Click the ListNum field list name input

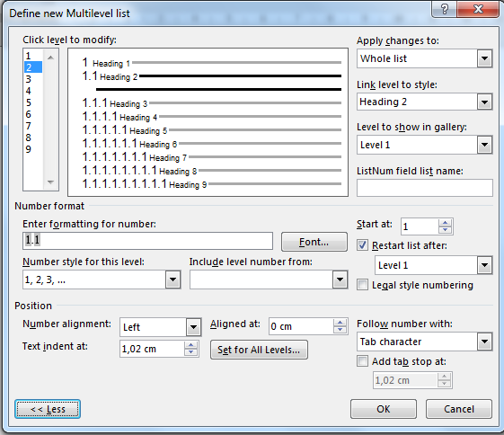click(424, 188)
